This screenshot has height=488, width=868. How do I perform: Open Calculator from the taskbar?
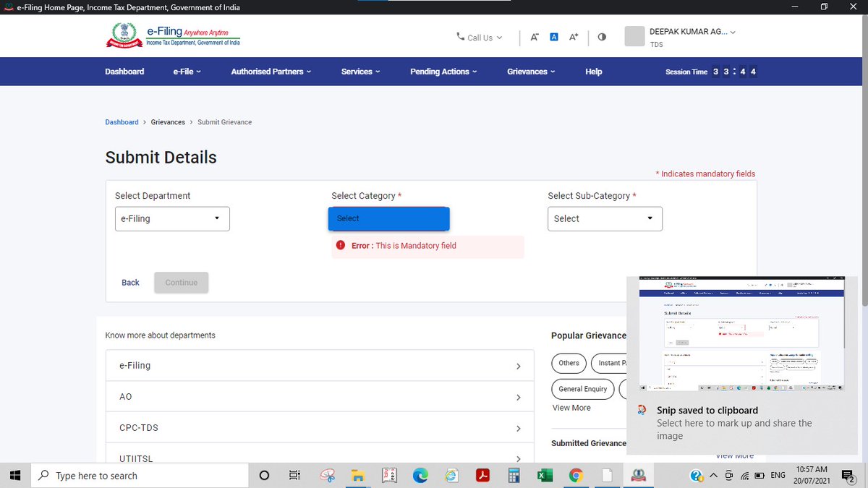point(514,475)
